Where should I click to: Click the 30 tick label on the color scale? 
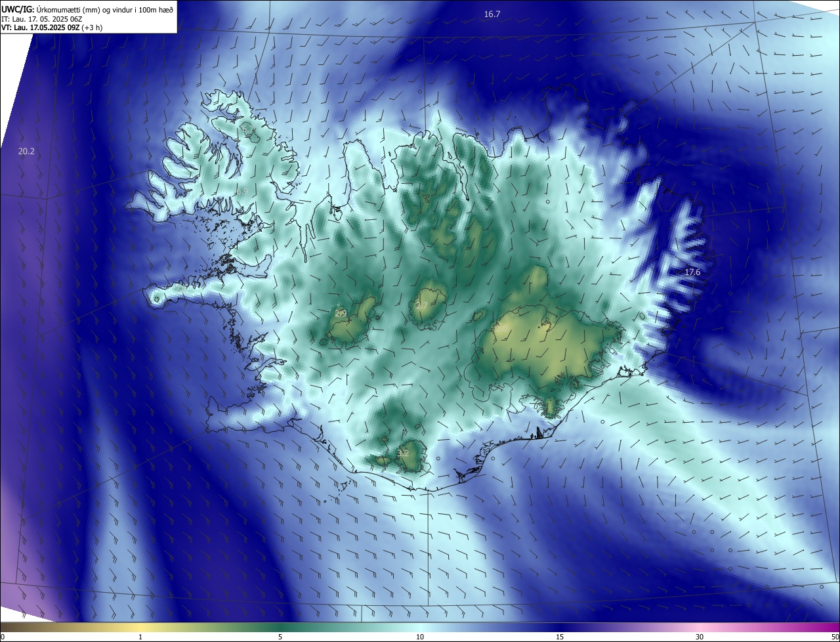tap(700, 637)
